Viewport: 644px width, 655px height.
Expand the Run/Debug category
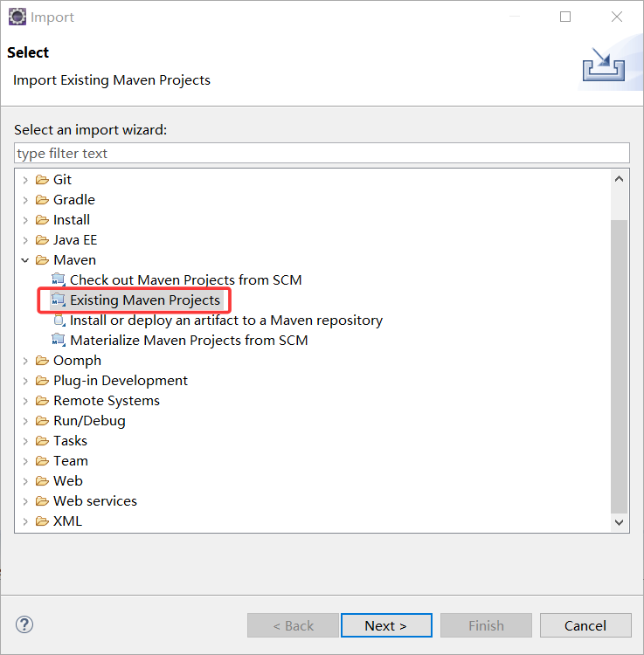[x=25, y=421]
